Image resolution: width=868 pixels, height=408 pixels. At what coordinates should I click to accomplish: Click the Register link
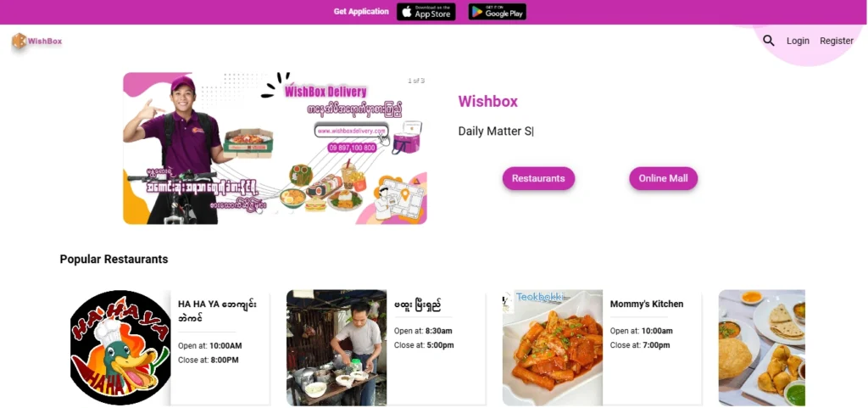click(x=837, y=41)
